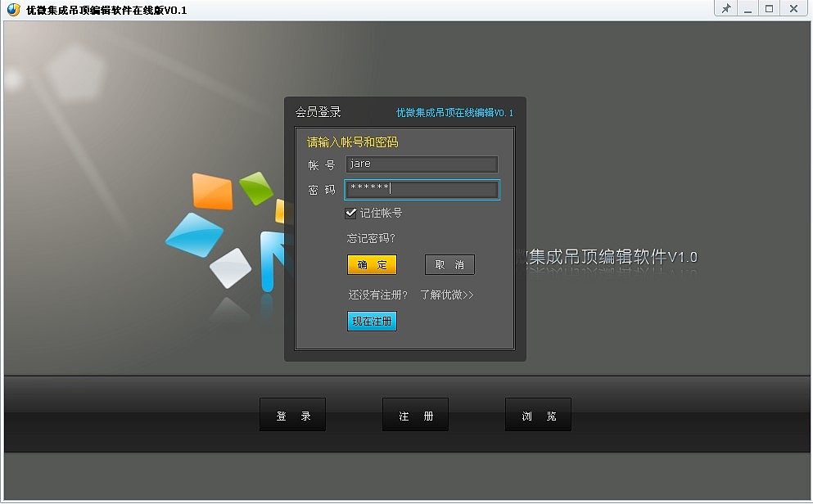The height and width of the screenshot is (504, 813).
Task: Minimize the application window
Action: click(x=748, y=8)
